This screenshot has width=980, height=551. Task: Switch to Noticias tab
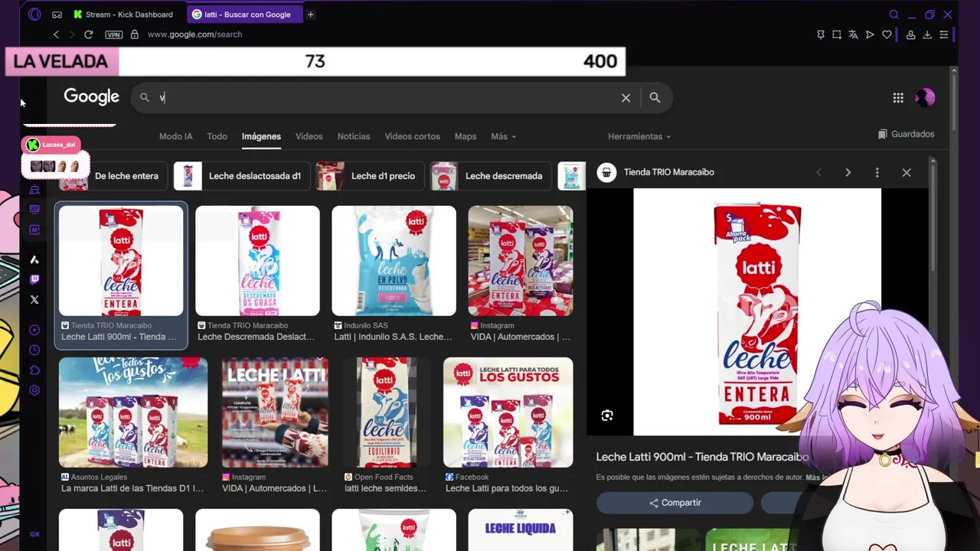pos(354,136)
